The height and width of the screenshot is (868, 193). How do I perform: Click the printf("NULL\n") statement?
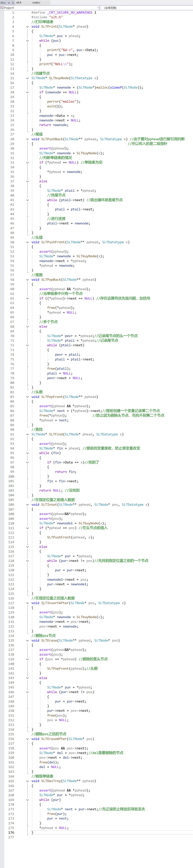tap(56, 64)
